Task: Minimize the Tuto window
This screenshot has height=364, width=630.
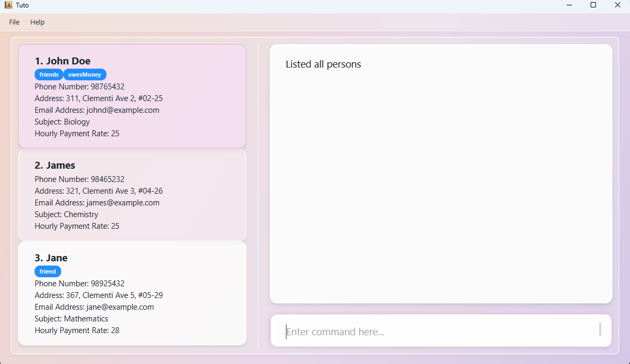Action: 569,5
